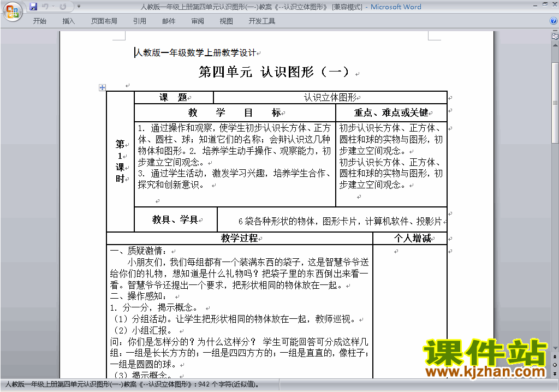Screen dimensions: 559x392
Task: Click the Next Page double-arrow button
Action: point(555,373)
